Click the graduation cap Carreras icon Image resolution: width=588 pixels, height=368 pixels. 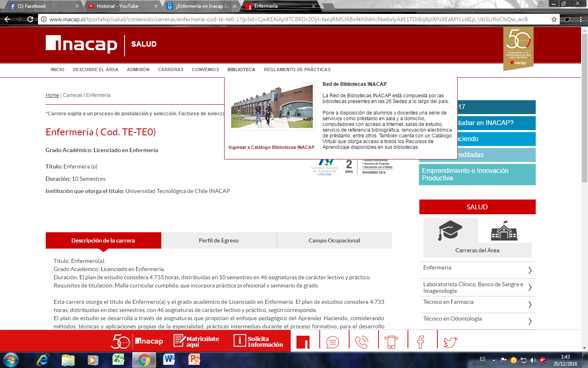pos(450,230)
